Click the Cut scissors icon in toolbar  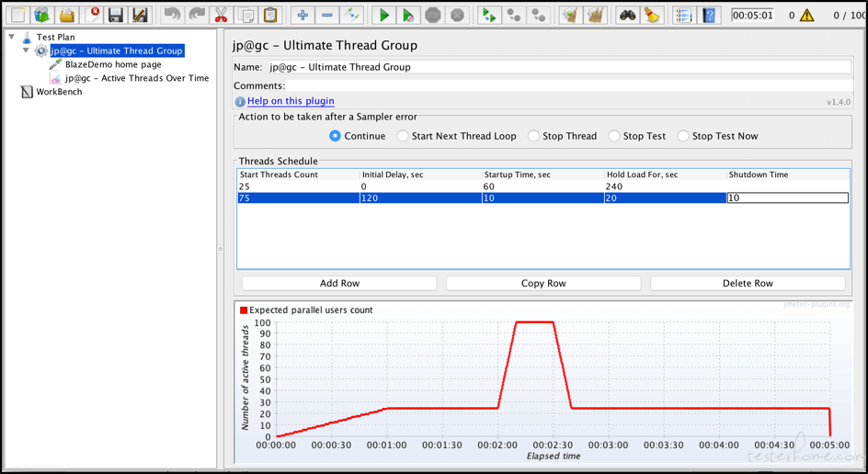(x=221, y=15)
